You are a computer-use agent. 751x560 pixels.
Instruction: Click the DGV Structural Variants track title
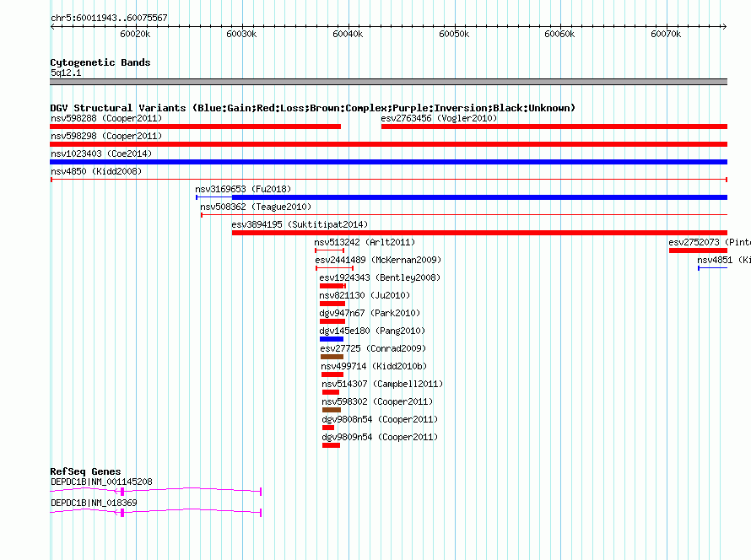(x=313, y=108)
